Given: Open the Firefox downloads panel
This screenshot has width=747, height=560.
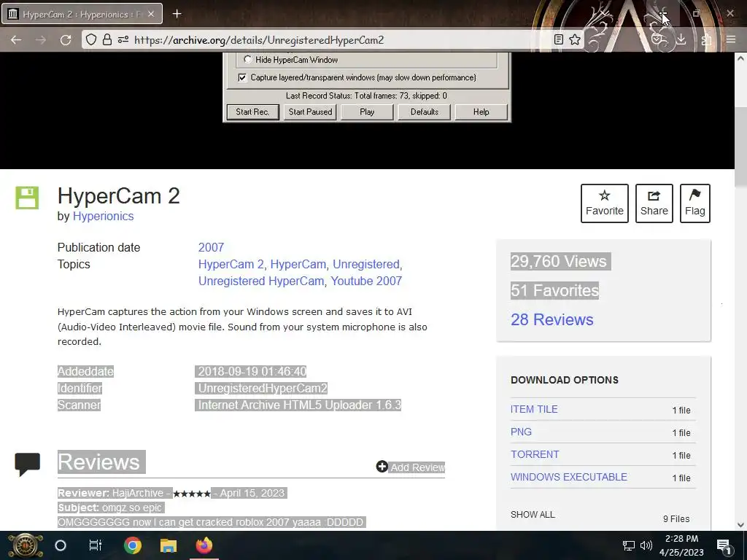Looking at the screenshot, I should click(681, 40).
